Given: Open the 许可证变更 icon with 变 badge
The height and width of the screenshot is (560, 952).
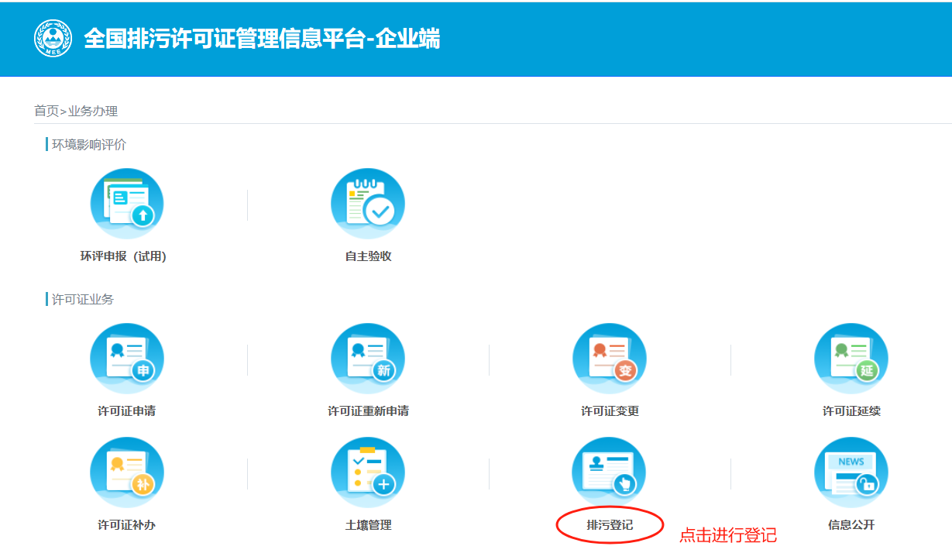Looking at the screenshot, I should click(x=610, y=359).
